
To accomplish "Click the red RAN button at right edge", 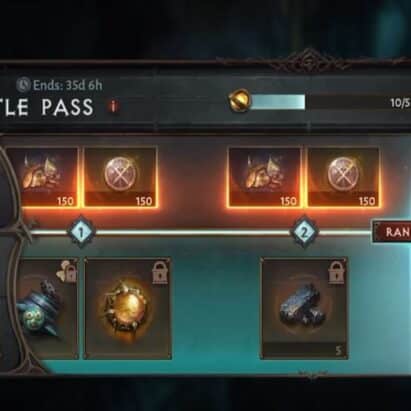I will 392,232.
